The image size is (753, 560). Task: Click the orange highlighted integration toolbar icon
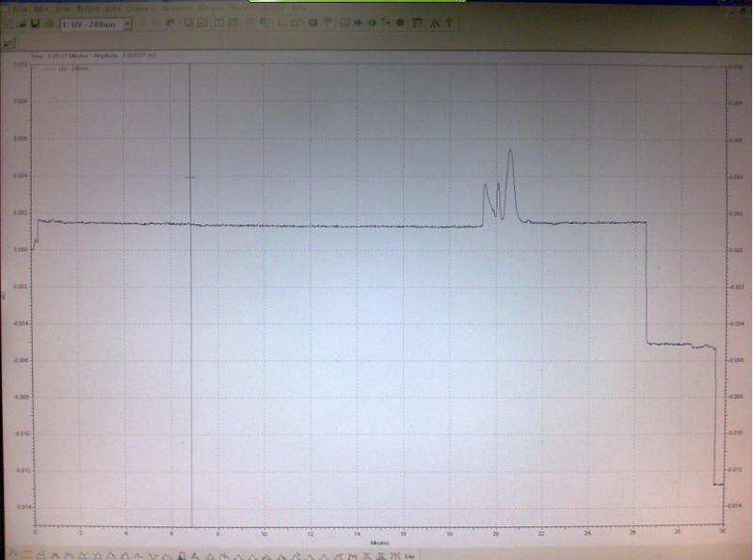pos(26,554)
